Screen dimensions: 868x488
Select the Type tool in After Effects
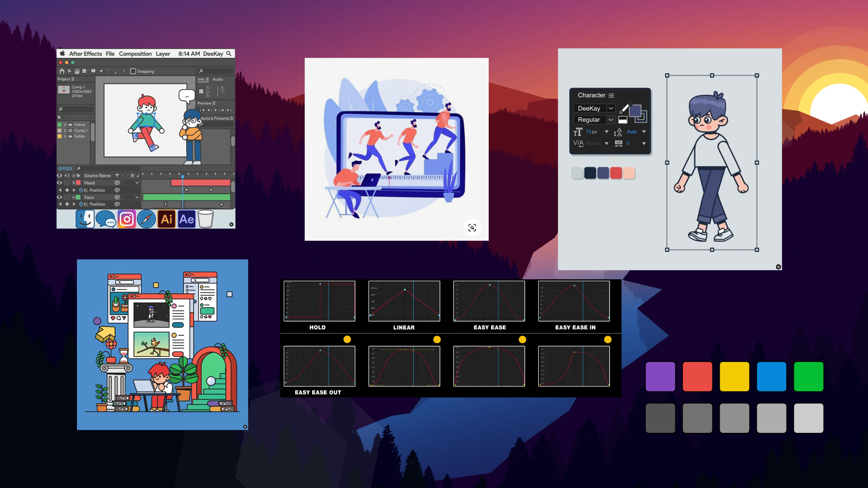pyautogui.click(x=108, y=71)
